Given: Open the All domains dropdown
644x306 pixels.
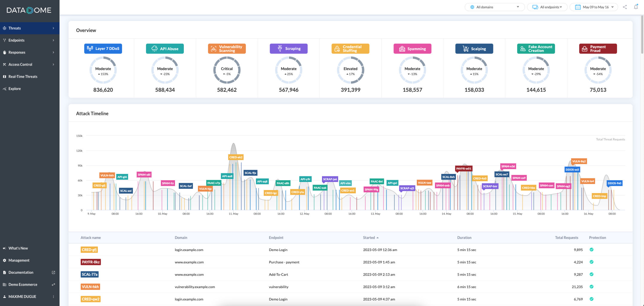Looking at the screenshot, I should click(x=495, y=7).
